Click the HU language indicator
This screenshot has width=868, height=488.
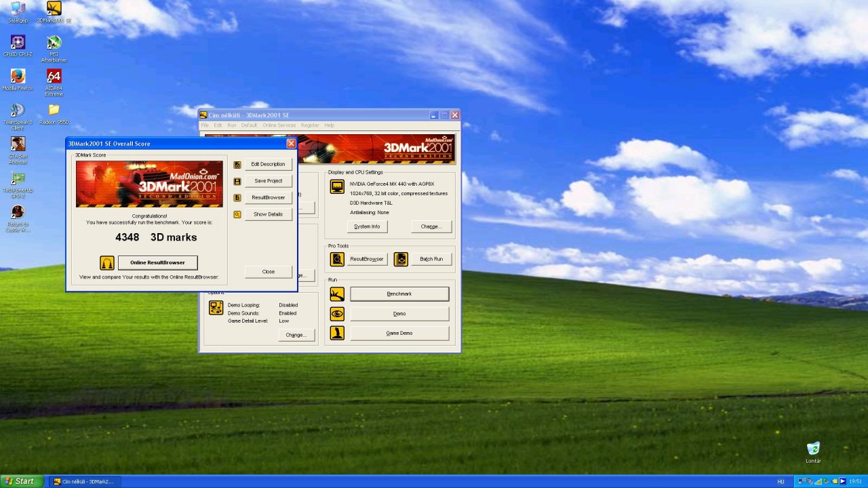click(x=781, y=481)
